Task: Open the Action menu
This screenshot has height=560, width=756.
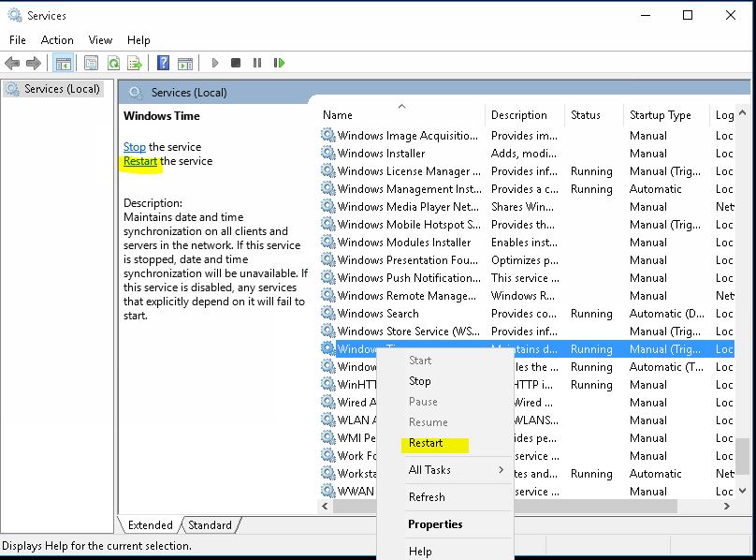Action: coord(57,40)
